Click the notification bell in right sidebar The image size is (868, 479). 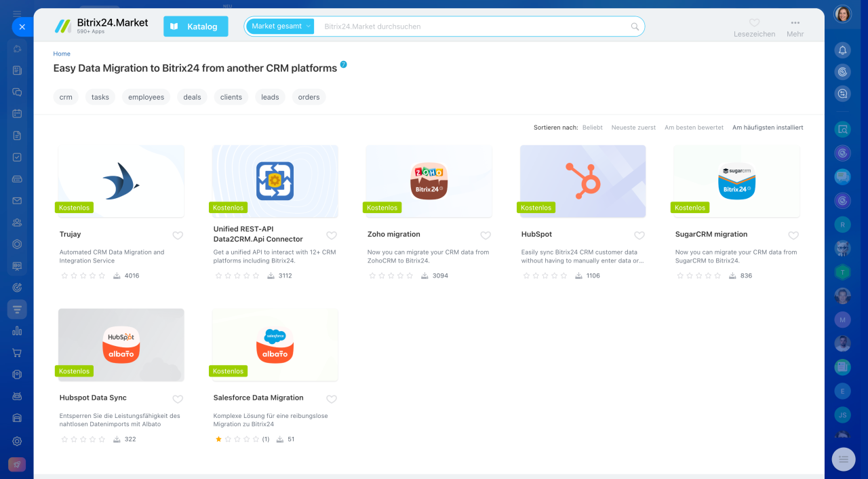click(842, 50)
